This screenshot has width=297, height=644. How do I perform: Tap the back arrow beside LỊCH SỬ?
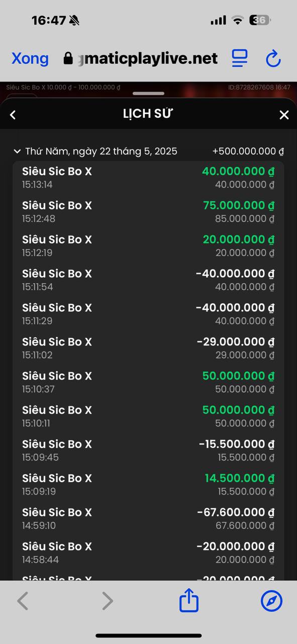(13, 115)
